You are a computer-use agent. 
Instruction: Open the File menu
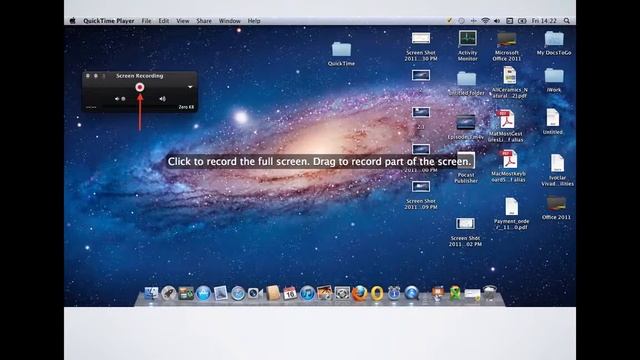tap(147, 21)
